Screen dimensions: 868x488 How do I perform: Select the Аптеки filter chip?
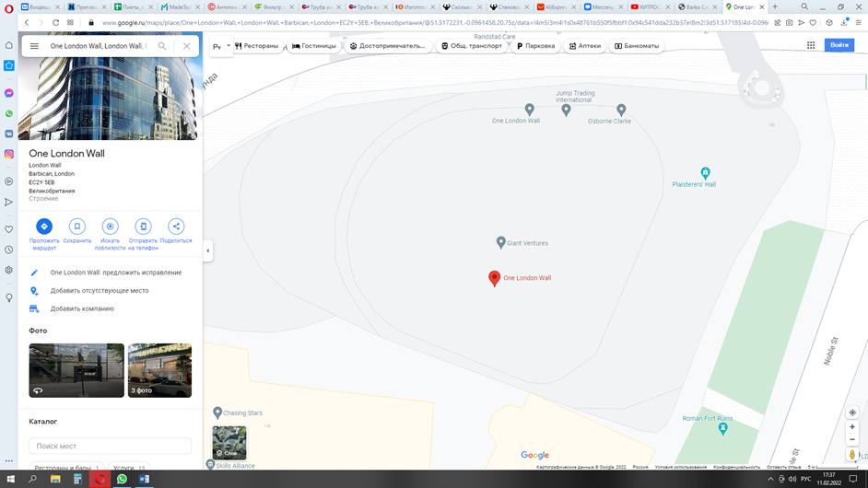pyautogui.click(x=585, y=46)
